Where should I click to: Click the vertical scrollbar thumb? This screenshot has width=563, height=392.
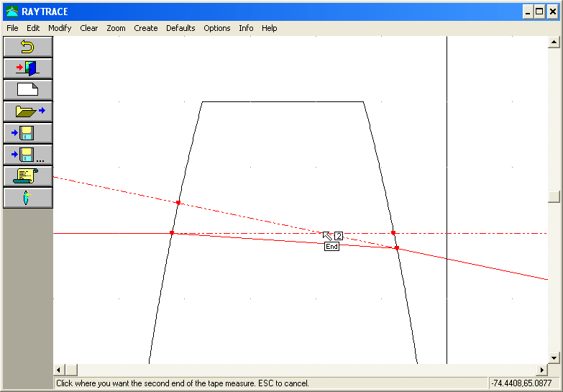point(554,196)
